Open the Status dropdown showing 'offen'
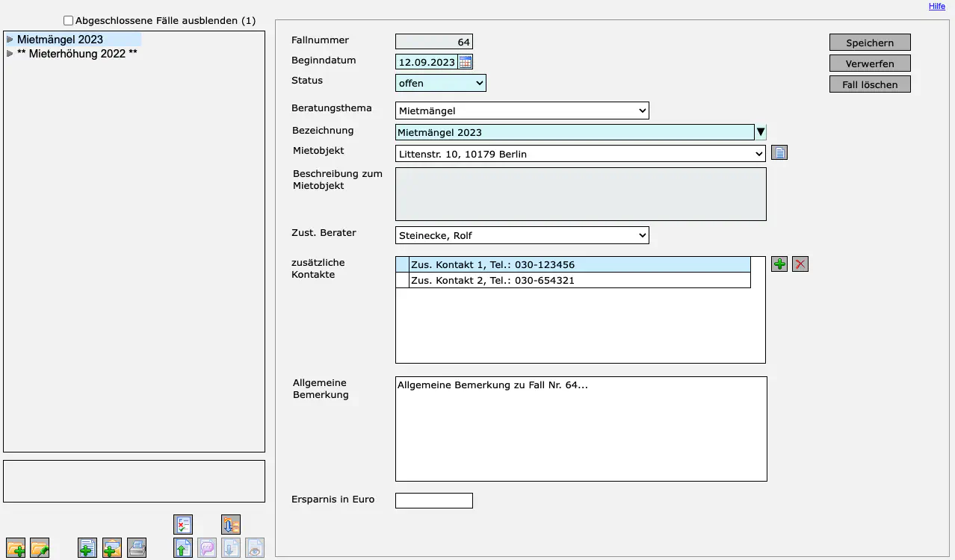The width and height of the screenshot is (955, 560). click(x=440, y=83)
